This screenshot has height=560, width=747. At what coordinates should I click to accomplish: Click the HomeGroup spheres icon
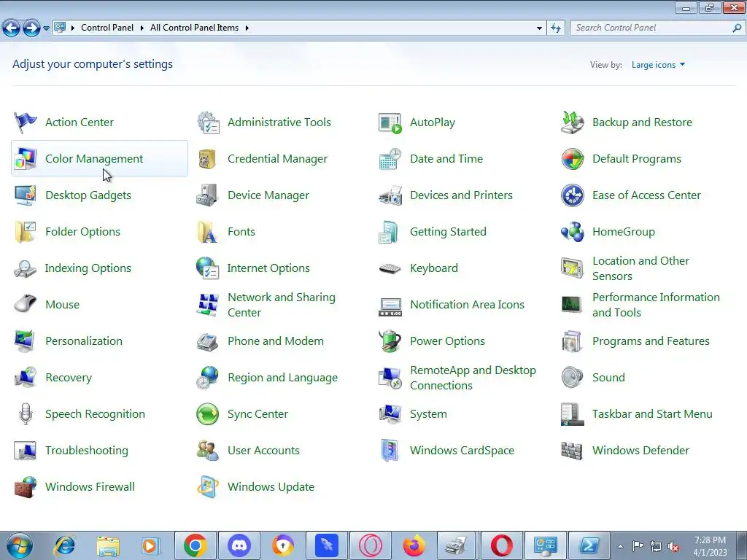(x=572, y=231)
